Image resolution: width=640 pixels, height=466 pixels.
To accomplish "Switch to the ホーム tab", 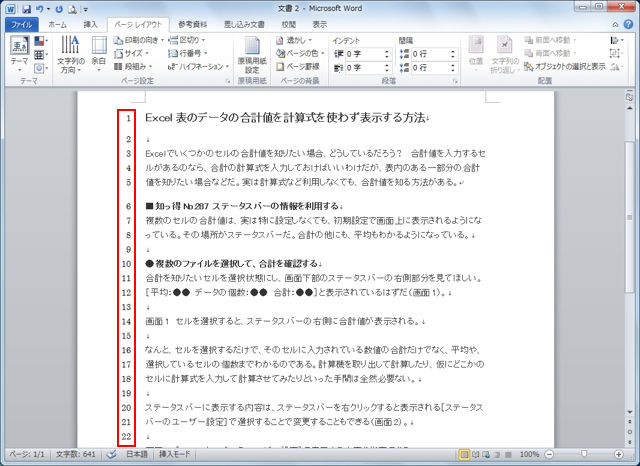I will [57, 24].
